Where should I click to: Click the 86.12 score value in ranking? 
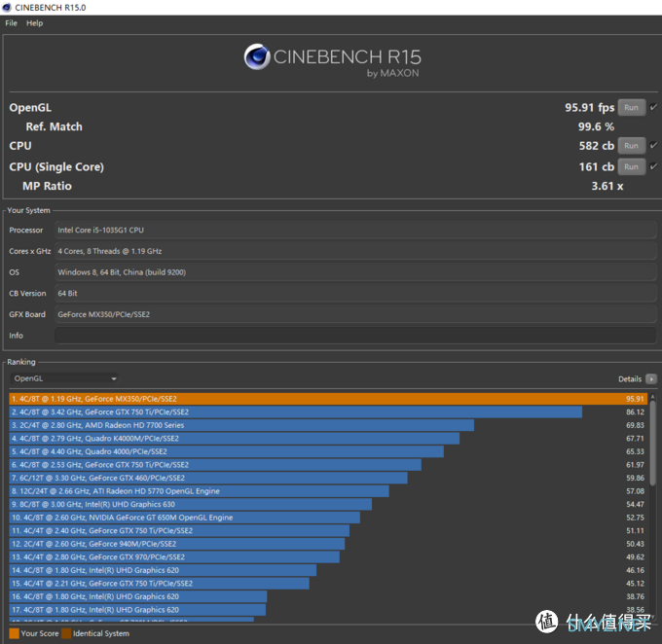click(x=635, y=411)
